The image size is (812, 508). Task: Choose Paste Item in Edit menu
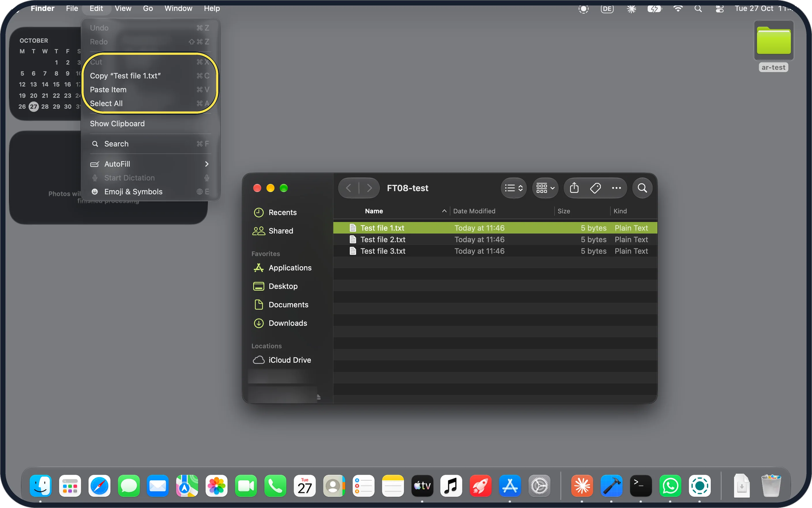point(150,89)
